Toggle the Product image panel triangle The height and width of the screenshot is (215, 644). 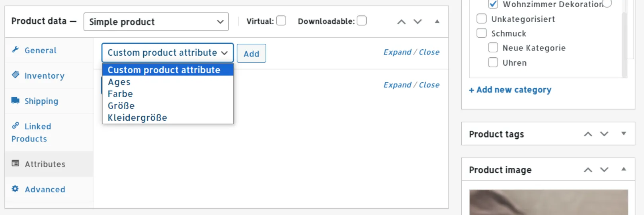(x=624, y=169)
